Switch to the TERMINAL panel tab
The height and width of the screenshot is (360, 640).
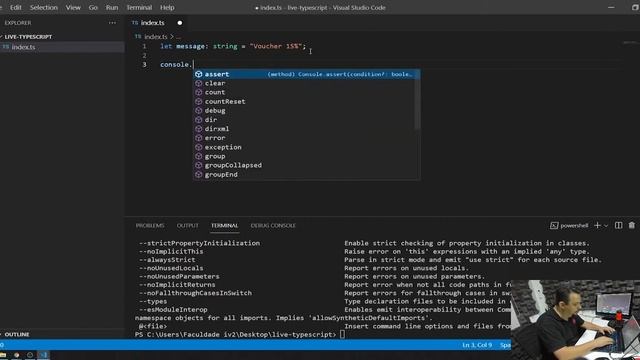tap(224, 225)
